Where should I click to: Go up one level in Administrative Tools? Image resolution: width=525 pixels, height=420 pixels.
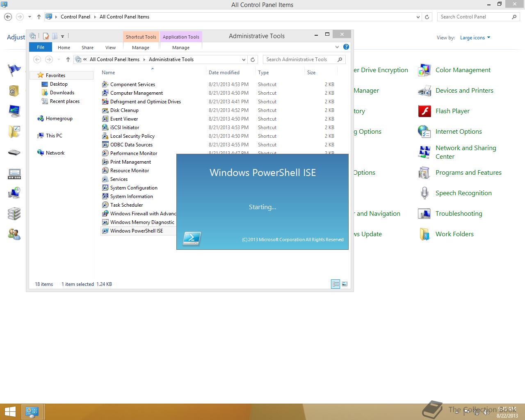coord(68,59)
